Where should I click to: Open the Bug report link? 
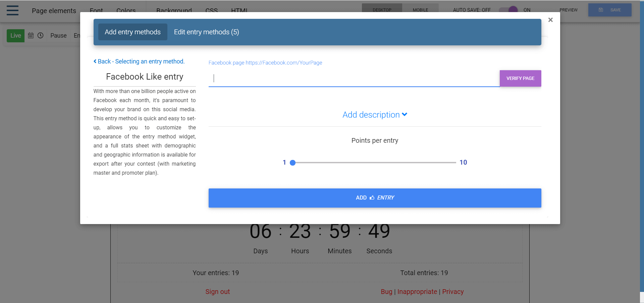pos(386,292)
